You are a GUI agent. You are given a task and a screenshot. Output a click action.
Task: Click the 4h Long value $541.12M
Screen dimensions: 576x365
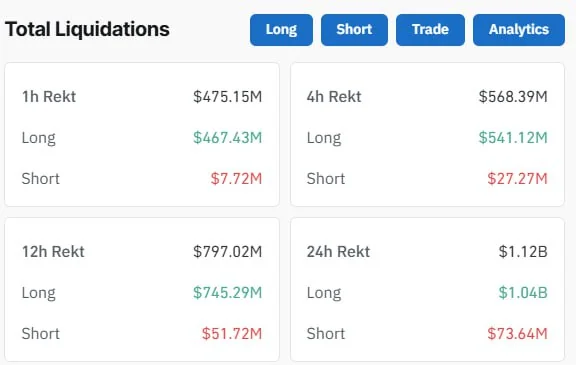pyautogui.click(x=513, y=138)
